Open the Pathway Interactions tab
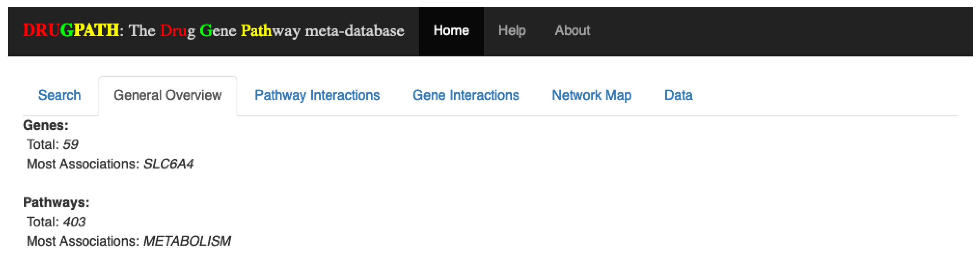This screenshot has width=980, height=258. tap(317, 95)
